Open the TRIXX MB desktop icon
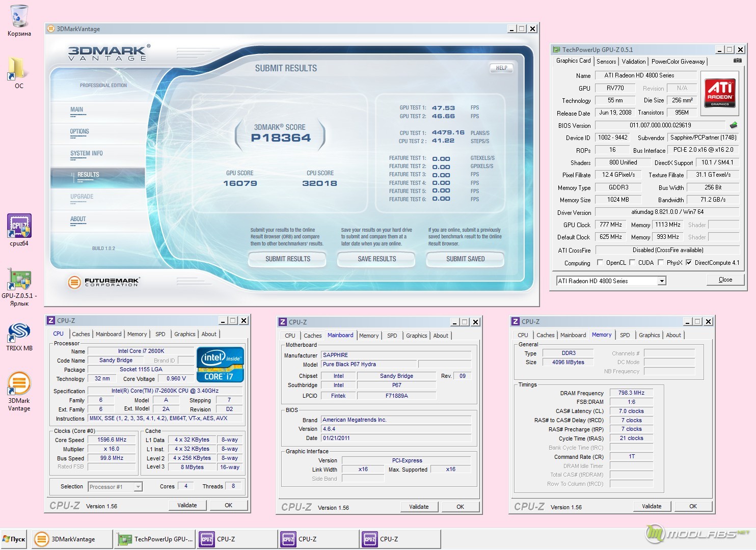Image resolution: width=756 pixels, height=550 pixels. click(x=19, y=333)
